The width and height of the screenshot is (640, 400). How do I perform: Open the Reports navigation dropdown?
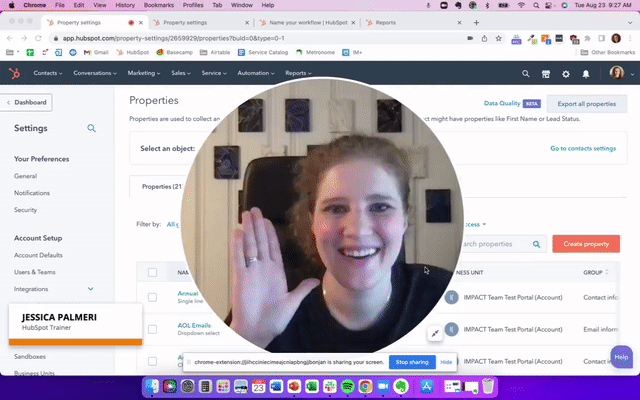point(299,73)
